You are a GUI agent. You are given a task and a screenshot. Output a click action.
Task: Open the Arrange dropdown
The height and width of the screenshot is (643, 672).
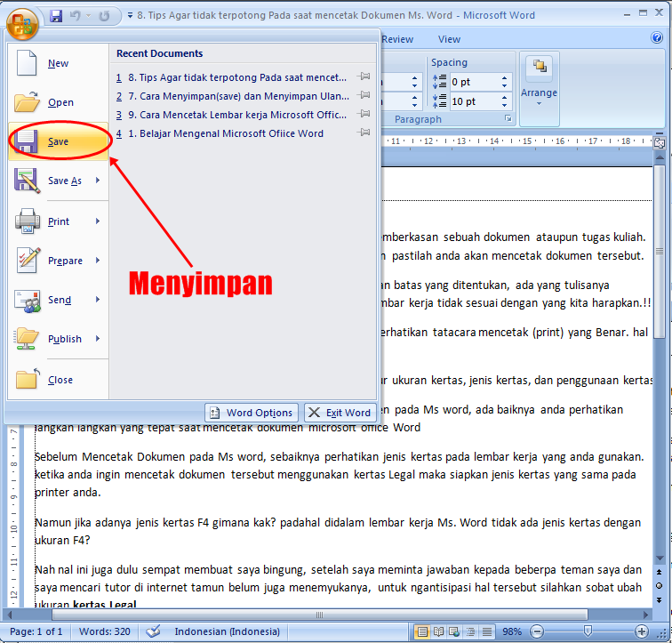pyautogui.click(x=540, y=89)
